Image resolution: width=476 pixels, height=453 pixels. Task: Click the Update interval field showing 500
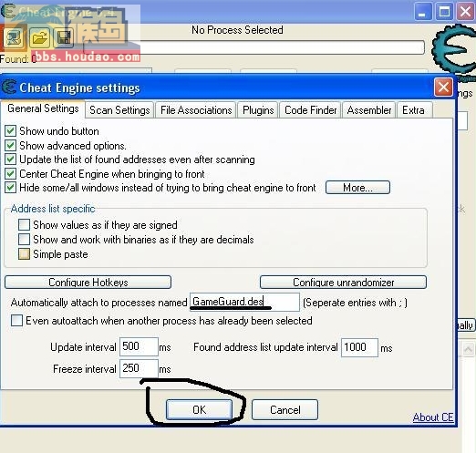[x=139, y=346]
